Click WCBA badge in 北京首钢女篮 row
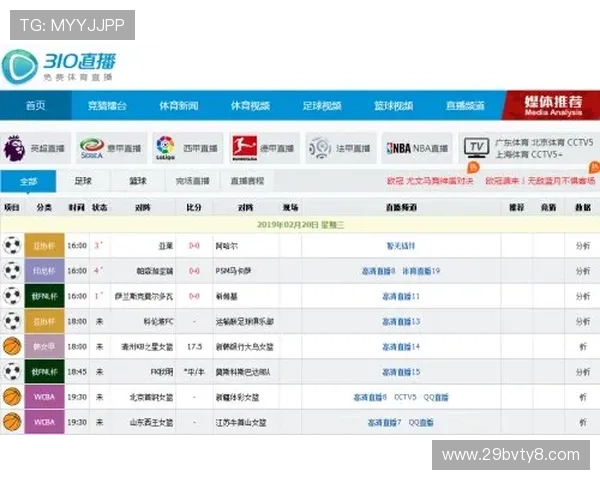 click(44, 397)
